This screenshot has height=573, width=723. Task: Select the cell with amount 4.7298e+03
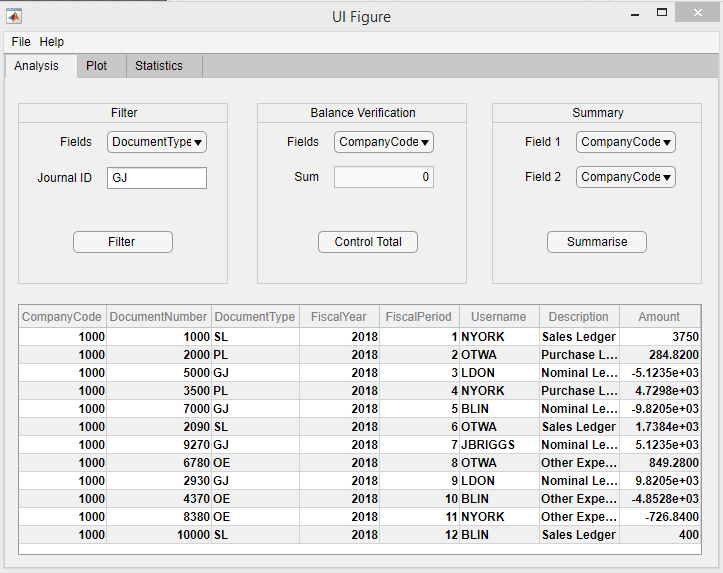point(660,391)
